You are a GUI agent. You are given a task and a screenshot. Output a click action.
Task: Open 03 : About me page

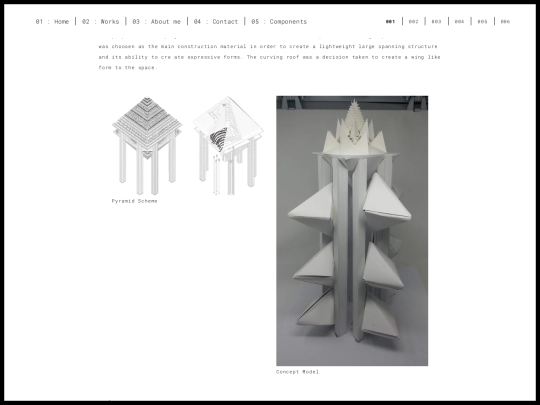coord(157,22)
